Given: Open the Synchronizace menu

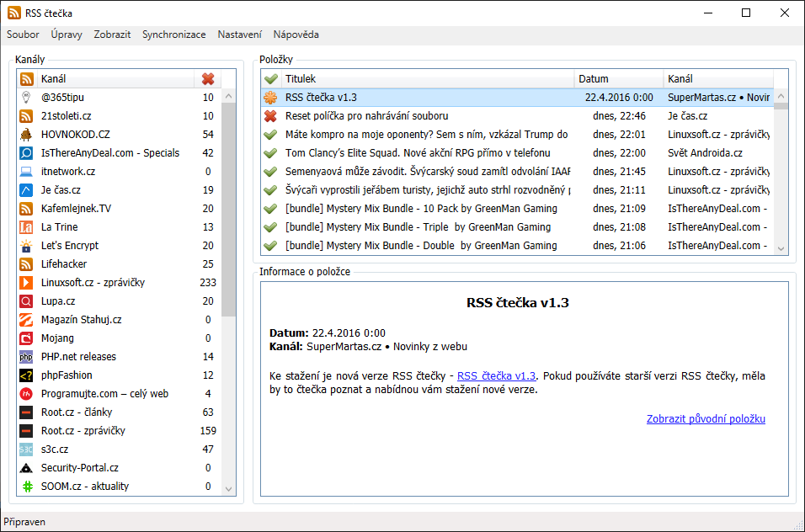Looking at the screenshot, I should [173, 35].
